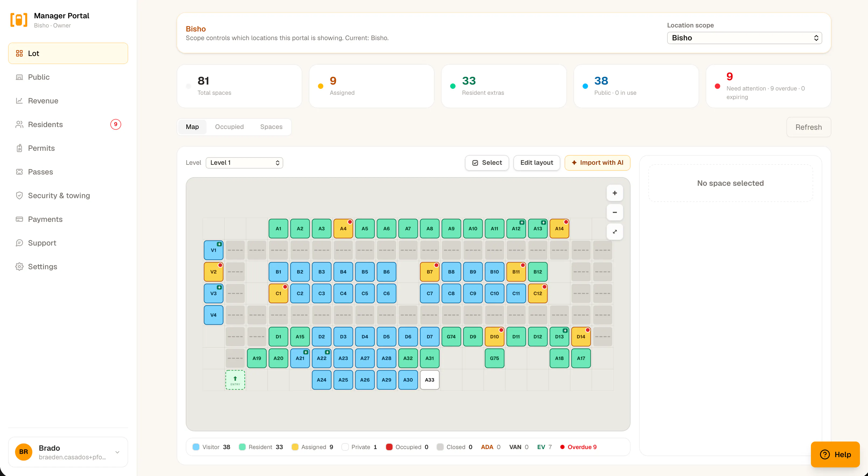Click the Assigned legend color swatch
Image resolution: width=868 pixels, height=476 pixels.
tap(295, 447)
